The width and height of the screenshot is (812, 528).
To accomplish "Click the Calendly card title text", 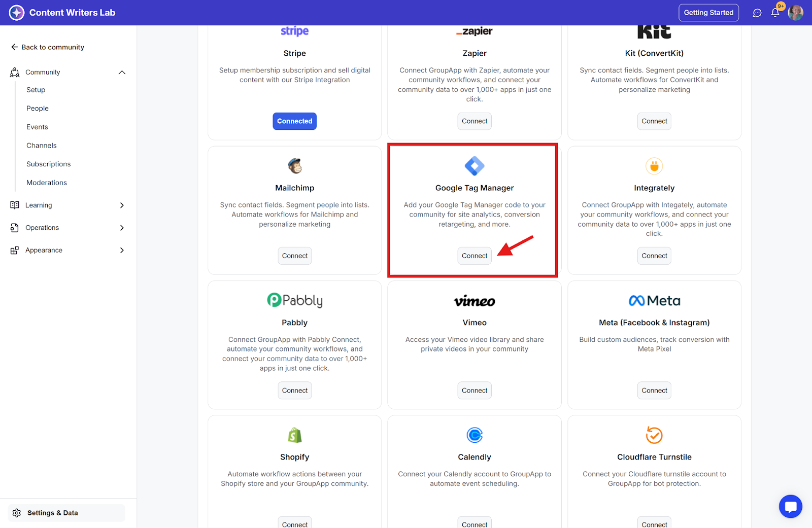I will (475, 457).
